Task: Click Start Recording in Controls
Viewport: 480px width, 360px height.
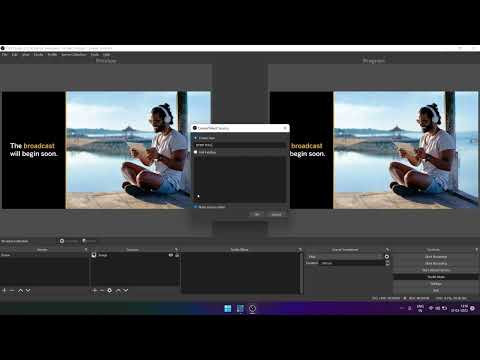Action: click(x=436, y=263)
